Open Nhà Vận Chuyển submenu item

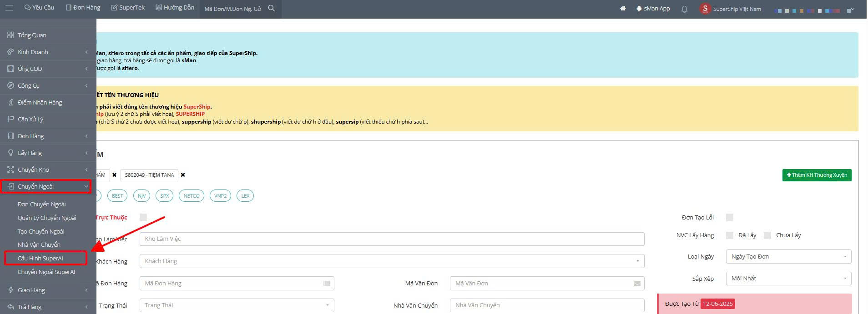[39, 244]
